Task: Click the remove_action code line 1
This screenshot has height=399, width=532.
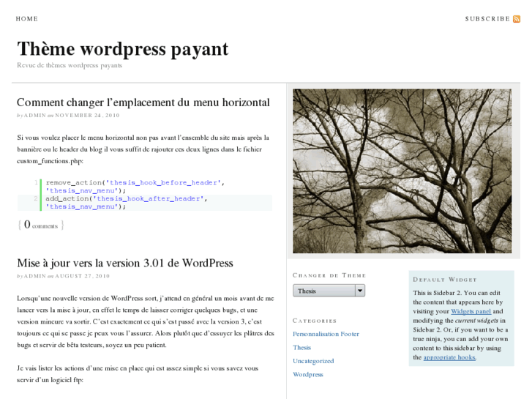Action: tap(135, 187)
